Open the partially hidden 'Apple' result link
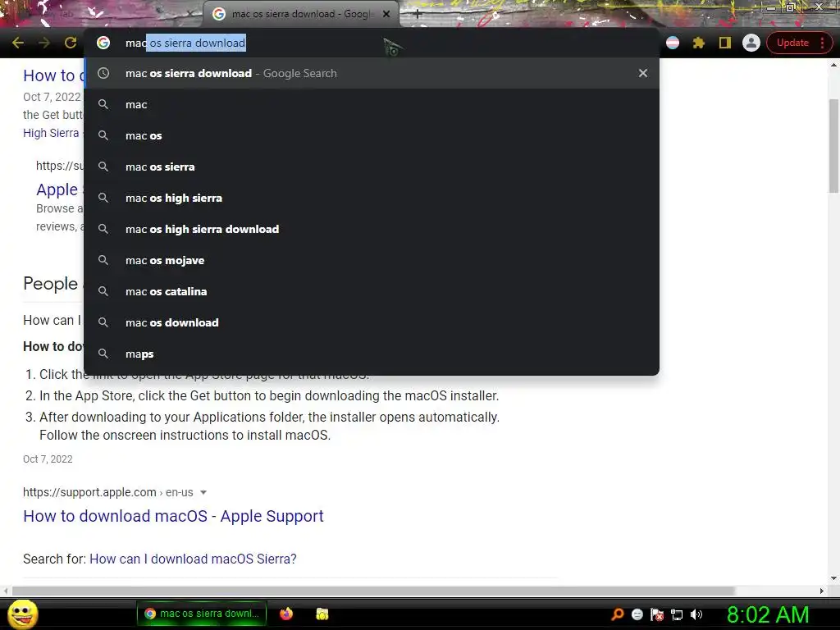The width and height of the screenshot is (840, 630). pyautogui.click(x=57, y=189)
